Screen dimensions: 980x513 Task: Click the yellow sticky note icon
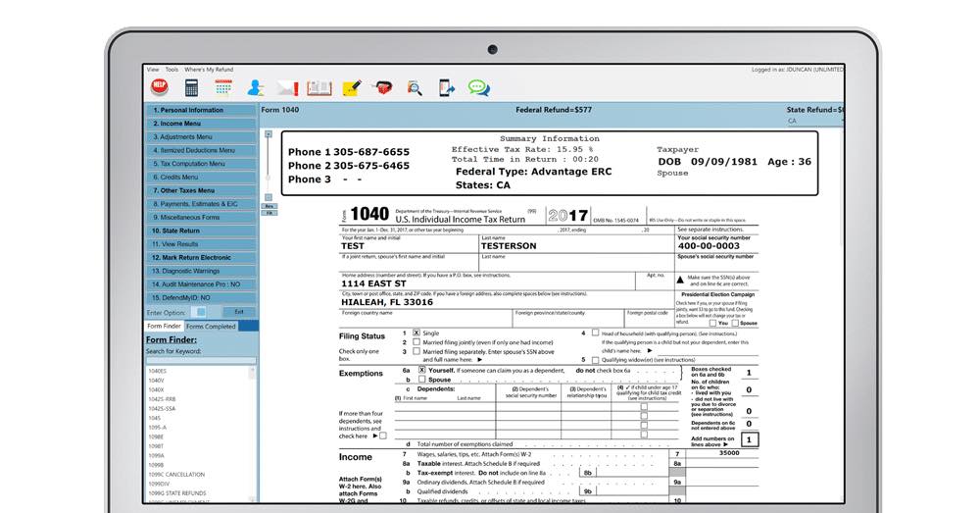[x=352, y=87]
